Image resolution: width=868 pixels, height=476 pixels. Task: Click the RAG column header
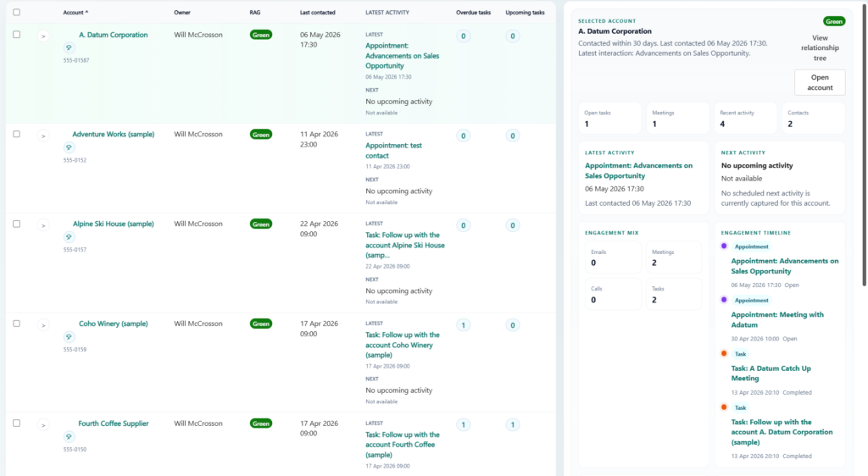tap(254, 12)
